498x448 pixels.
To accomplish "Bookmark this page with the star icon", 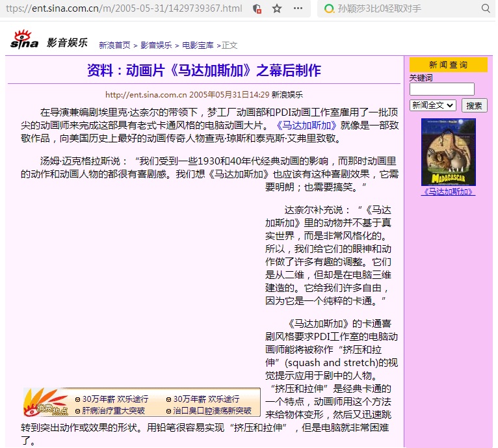I will coord(277,8).
